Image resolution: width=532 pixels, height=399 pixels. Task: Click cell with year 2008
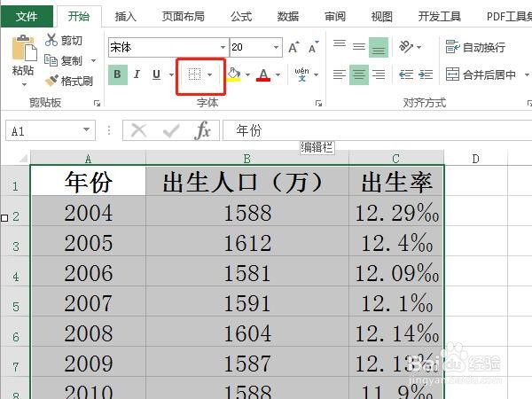pos(89,333)
